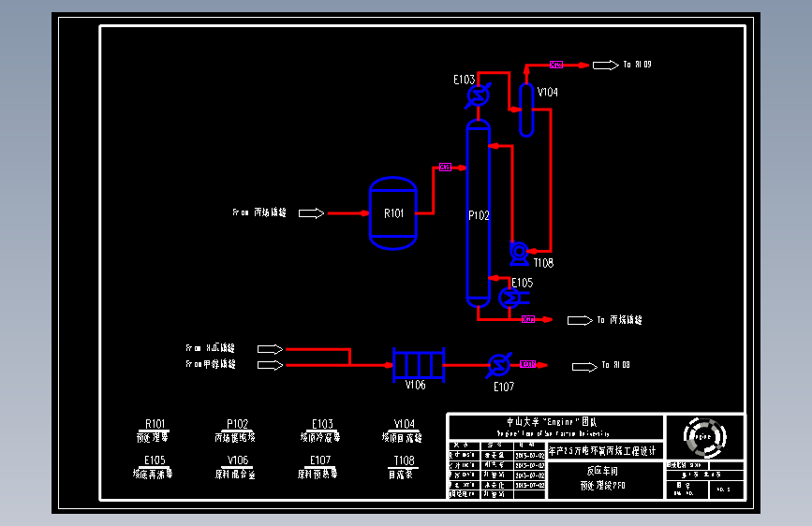This screenshot has height=526, width=812.
Task: Click the Engine team logo in title block
Action: click(705, 437)
